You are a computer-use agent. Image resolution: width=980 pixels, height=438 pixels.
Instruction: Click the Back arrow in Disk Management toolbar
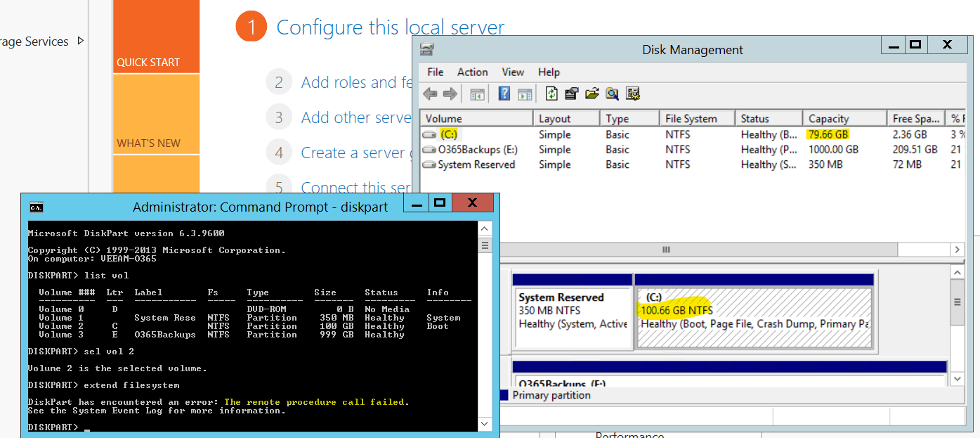pos(430,94)
